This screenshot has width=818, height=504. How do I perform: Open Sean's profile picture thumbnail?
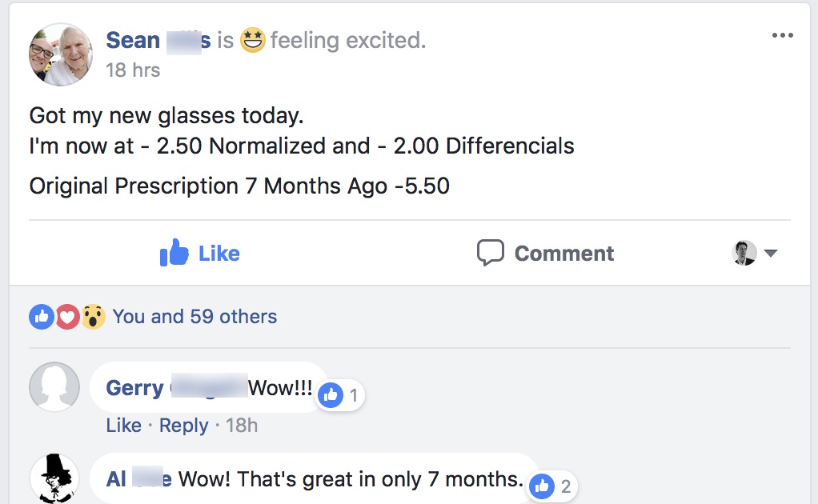coord(61,54)
